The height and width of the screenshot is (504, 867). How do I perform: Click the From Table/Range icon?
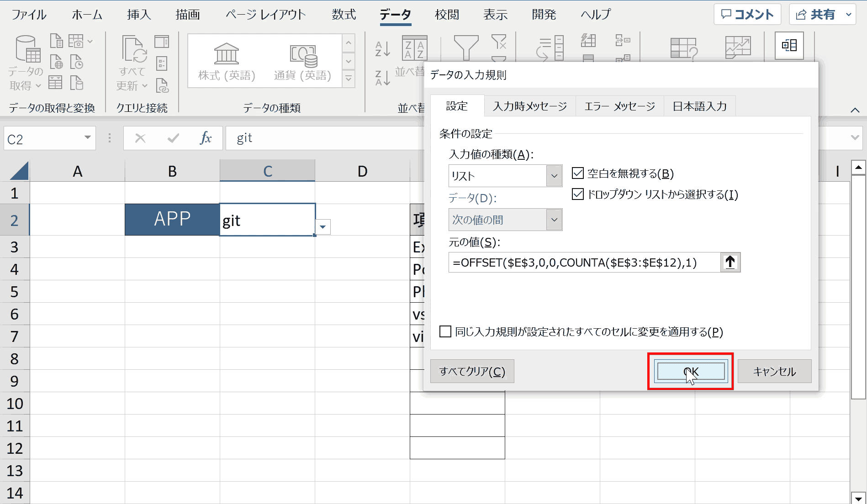55,83
